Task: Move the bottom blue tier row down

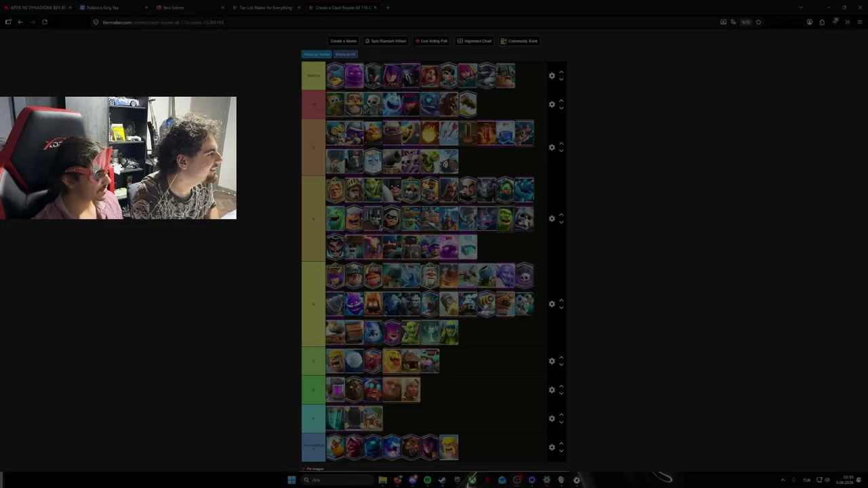Action: 561,451
